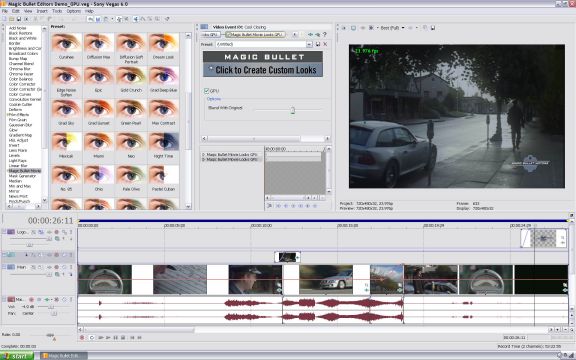This screenshot has width=576, height=360.
Task: Open plug-in help question mark icon
Action: coord(325,35)
